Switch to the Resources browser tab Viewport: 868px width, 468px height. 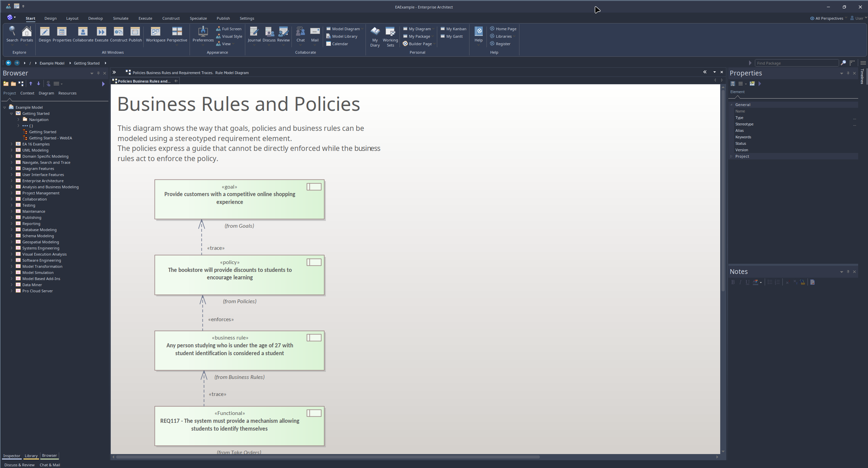pos(67,93)
